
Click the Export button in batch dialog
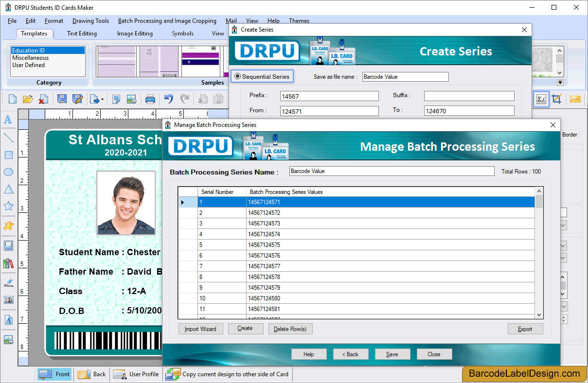click(x=525, y=329)
